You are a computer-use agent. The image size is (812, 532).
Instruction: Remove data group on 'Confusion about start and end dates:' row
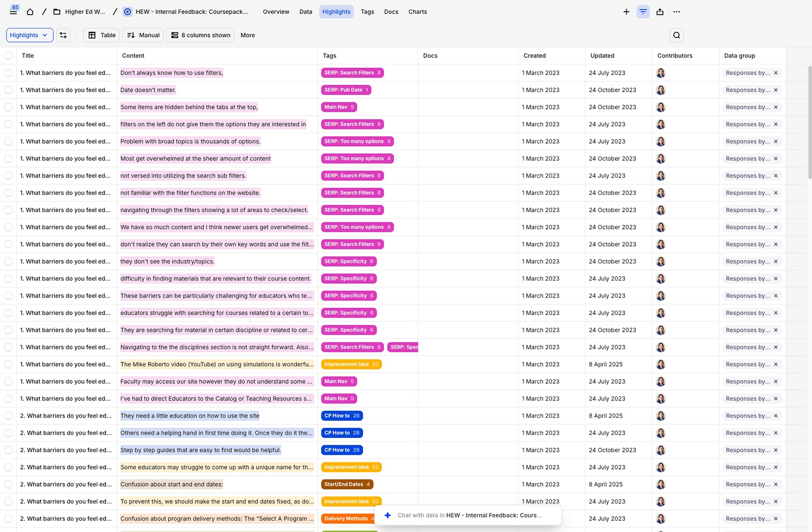click(775, 484)
